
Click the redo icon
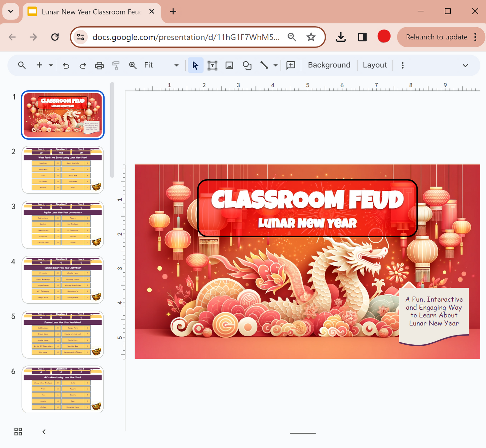click(x=82, y=65)
